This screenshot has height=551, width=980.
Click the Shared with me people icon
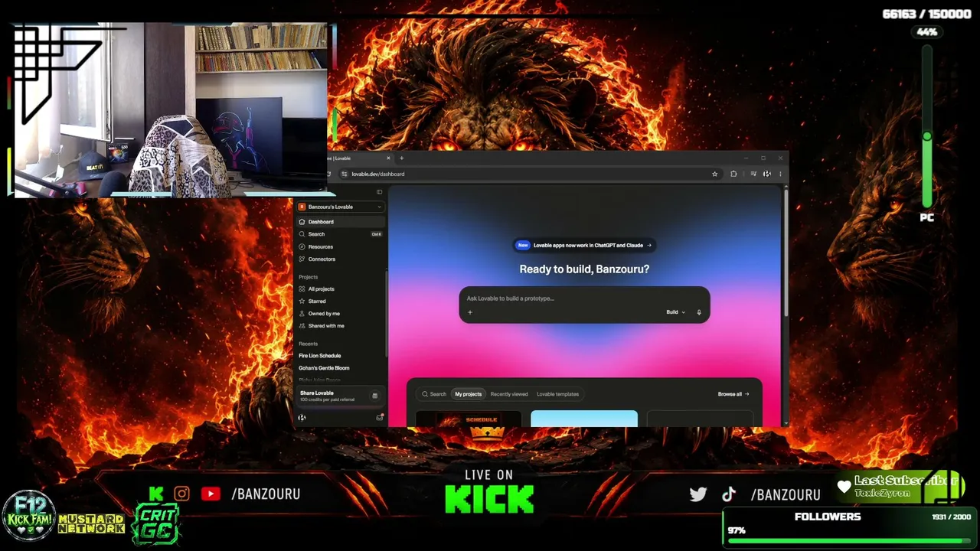coord(302,325)
